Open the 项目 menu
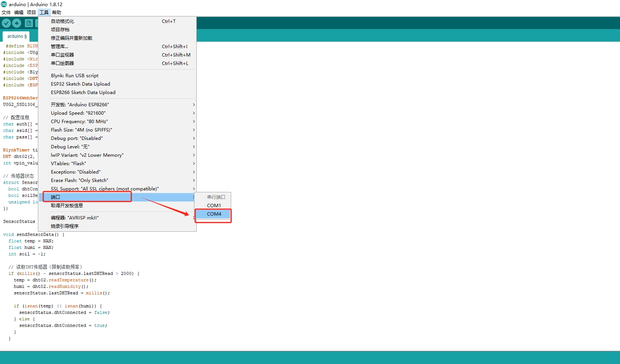Image resolution: width=620 pixels, height=364 pixels. tap(31, 12)
